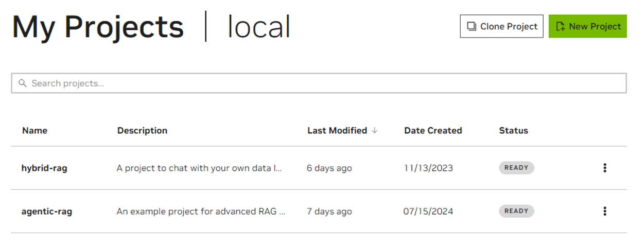Screen dimensions: 644x244
Task: Create a New Project
Action: 587,26
